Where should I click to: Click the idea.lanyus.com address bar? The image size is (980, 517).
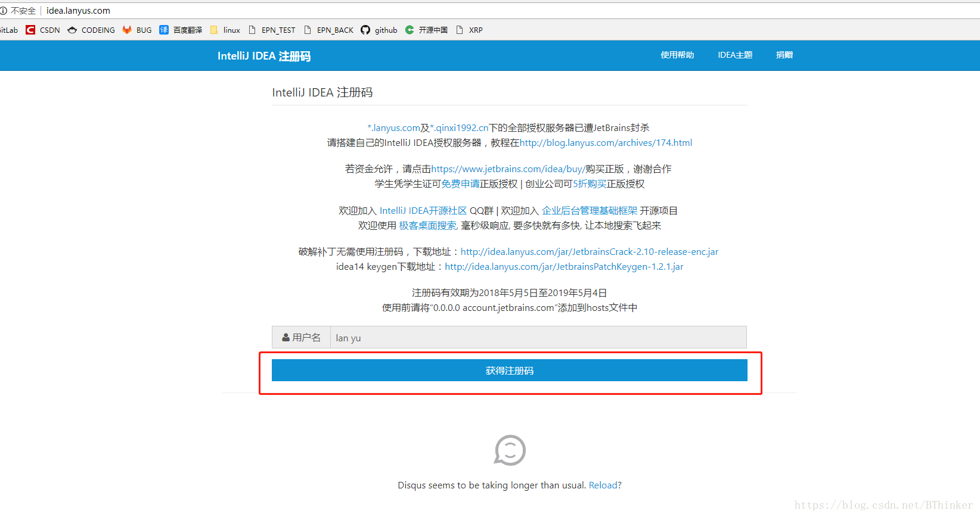(78, 11)
